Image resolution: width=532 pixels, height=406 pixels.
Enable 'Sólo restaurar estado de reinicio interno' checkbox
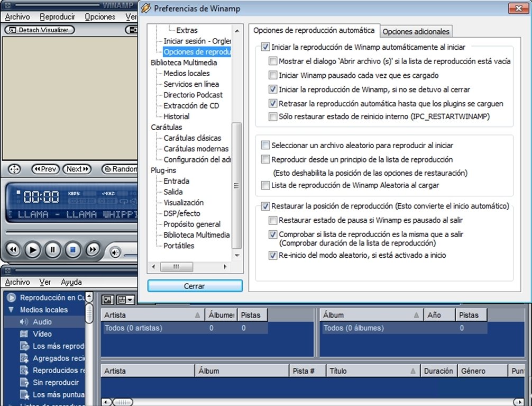(x=273, y=116)
